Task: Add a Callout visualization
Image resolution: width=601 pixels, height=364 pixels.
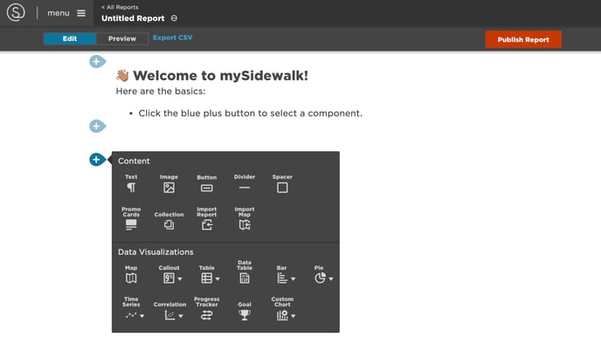Action: 169,274
